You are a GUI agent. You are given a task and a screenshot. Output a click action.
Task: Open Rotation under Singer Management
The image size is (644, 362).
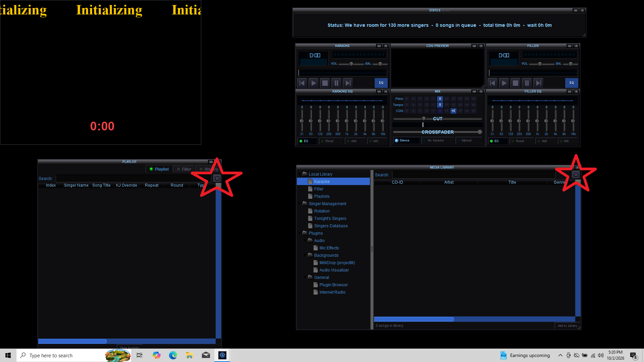pyautogui.click(x=322, y=211)
